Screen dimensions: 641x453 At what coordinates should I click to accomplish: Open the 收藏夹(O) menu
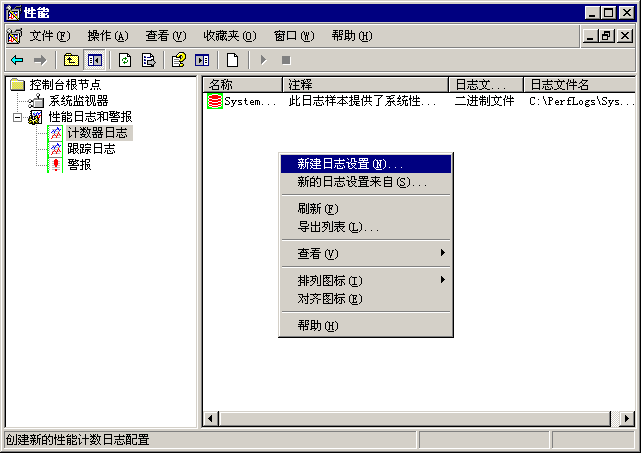pos(230,36)
